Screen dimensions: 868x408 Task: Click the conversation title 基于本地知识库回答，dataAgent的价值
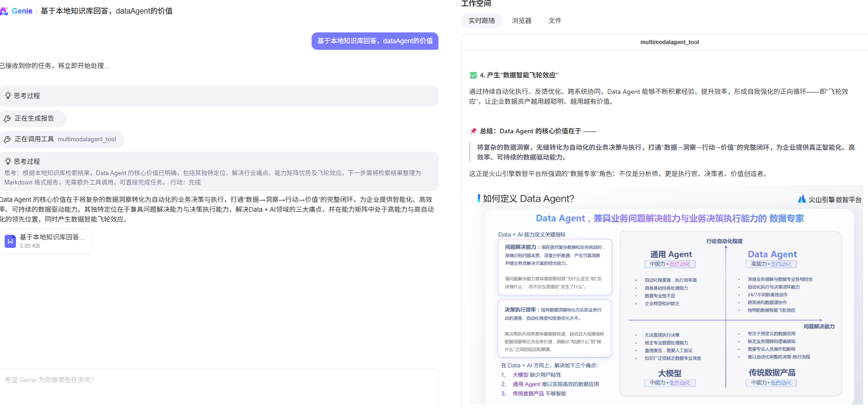pos(107,11)
